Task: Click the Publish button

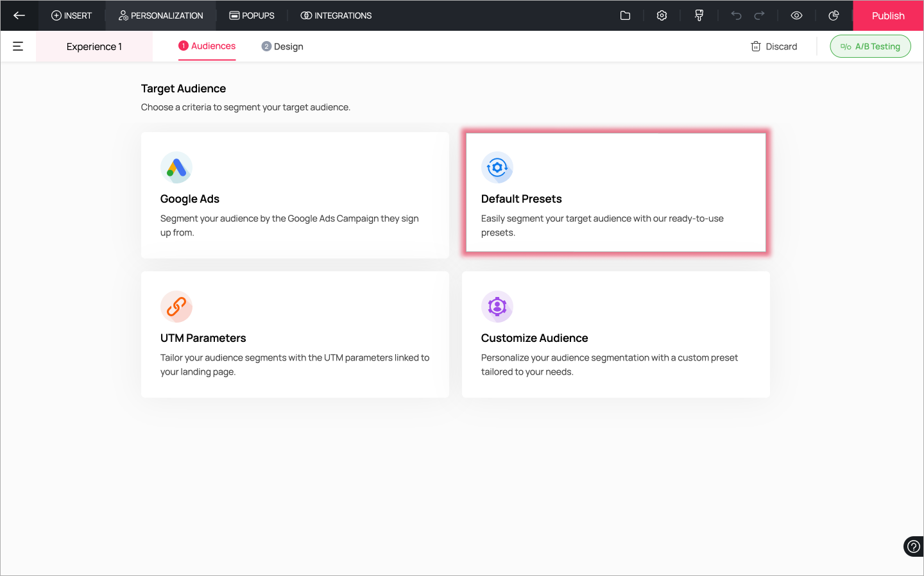Action: click(x=888, y=15)
